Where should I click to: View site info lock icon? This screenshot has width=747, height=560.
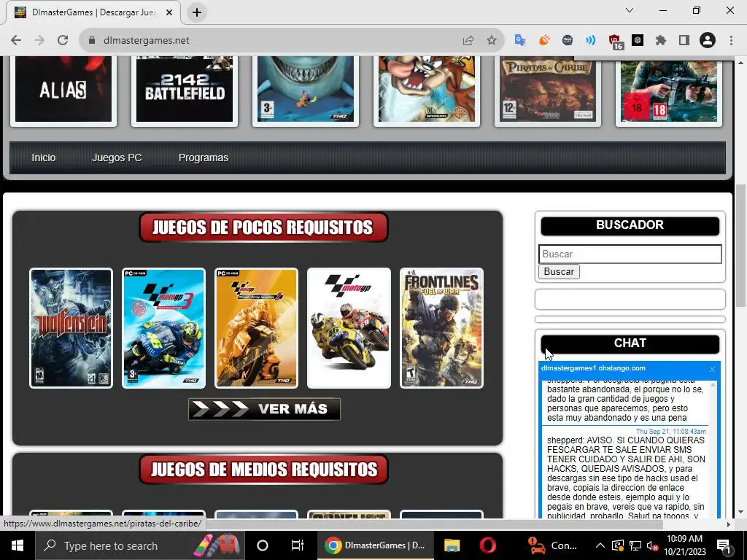[x=92, y=41]
